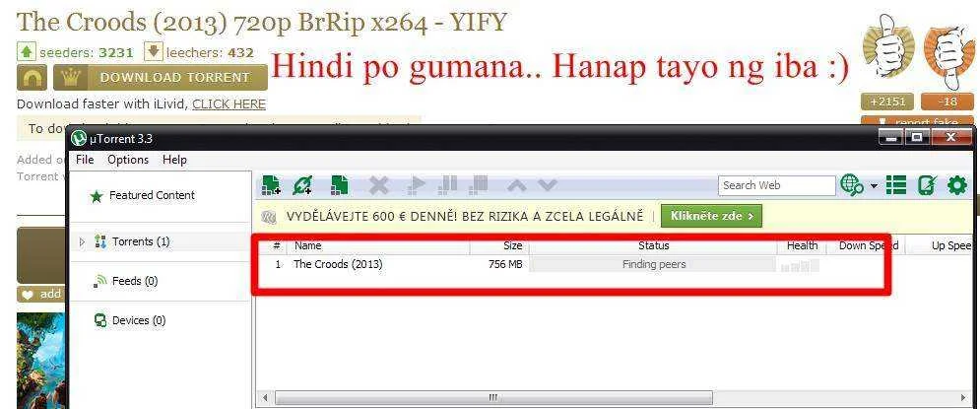The image size is (980, 409).
Task: Click the +2151 positive votes button
Action: click(x=887, y=102)
